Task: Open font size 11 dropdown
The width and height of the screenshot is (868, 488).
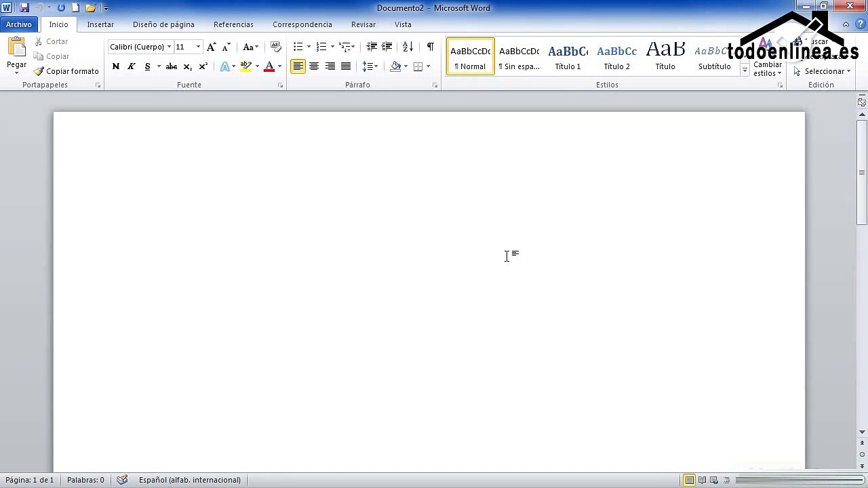Action: click(x=198, y=47)
